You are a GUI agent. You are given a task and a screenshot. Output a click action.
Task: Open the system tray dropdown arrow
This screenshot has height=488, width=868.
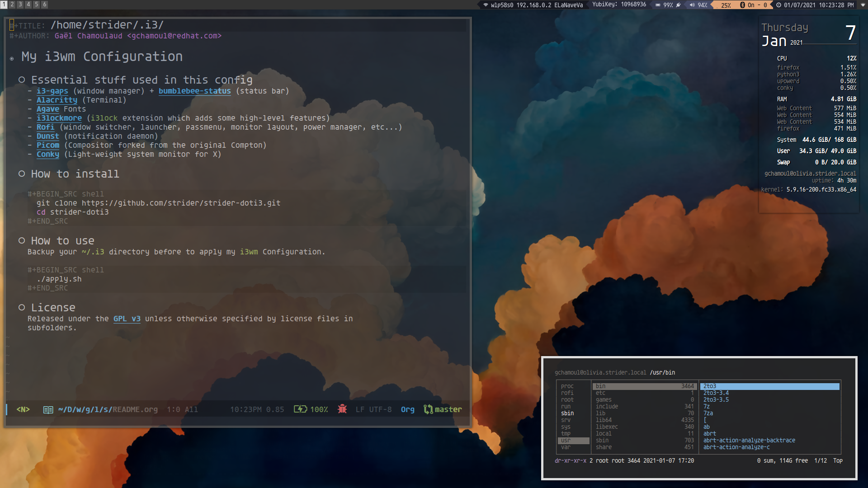click(863, 5)
